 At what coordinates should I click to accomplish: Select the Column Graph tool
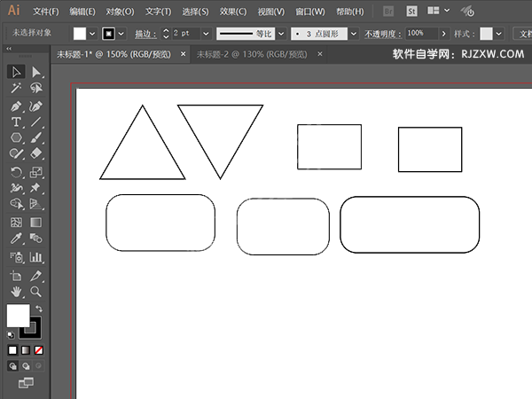tap(35, 257)
